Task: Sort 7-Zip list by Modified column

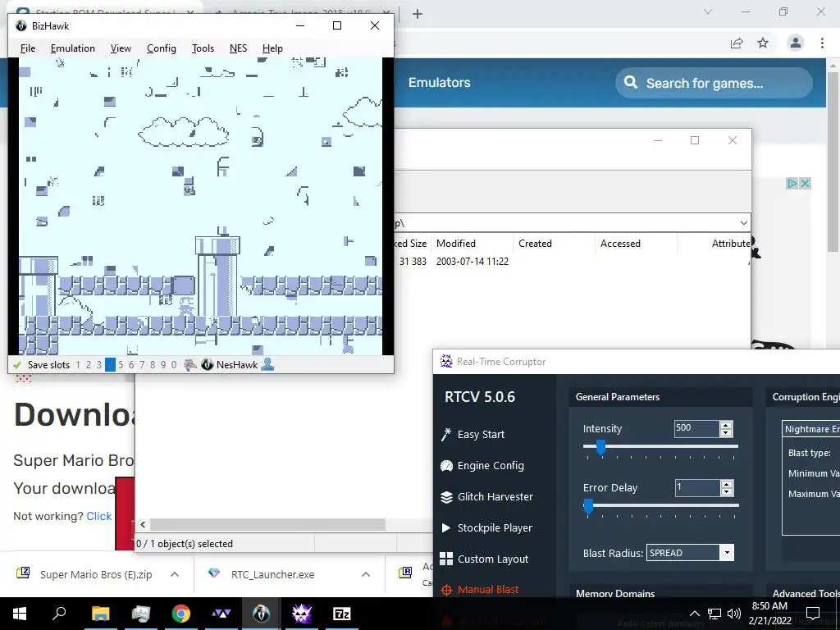Action: click(472, 243)
